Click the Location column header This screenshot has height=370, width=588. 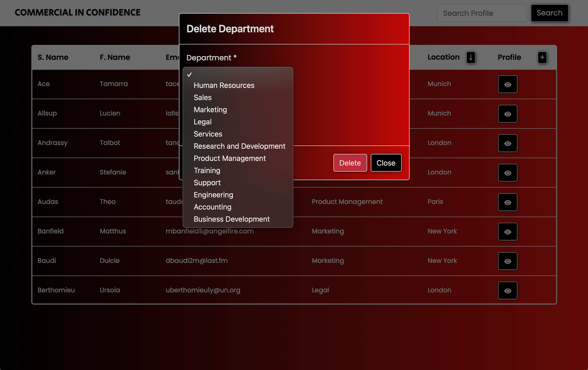pyautogui.click(x=443, y=57)
